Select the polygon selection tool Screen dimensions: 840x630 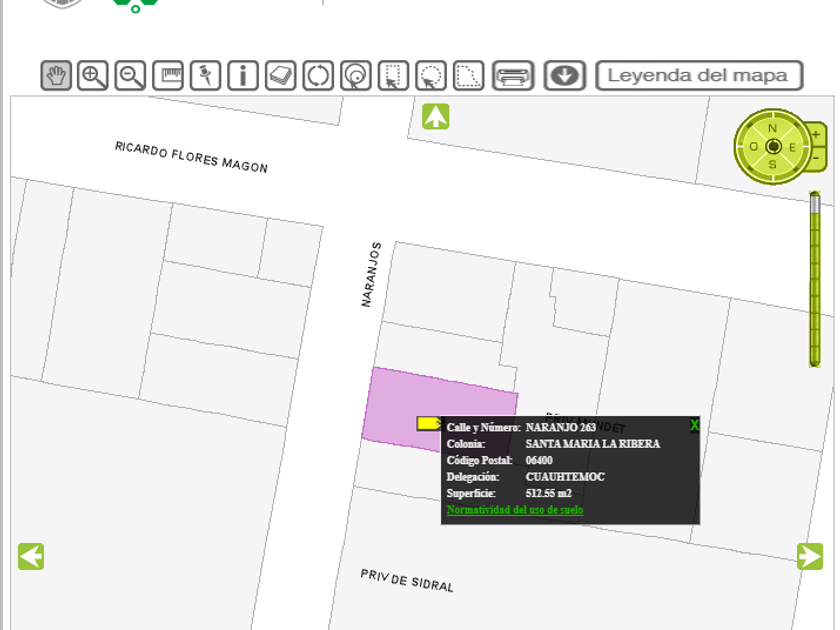pyautogui.click(x=468, y=76)
